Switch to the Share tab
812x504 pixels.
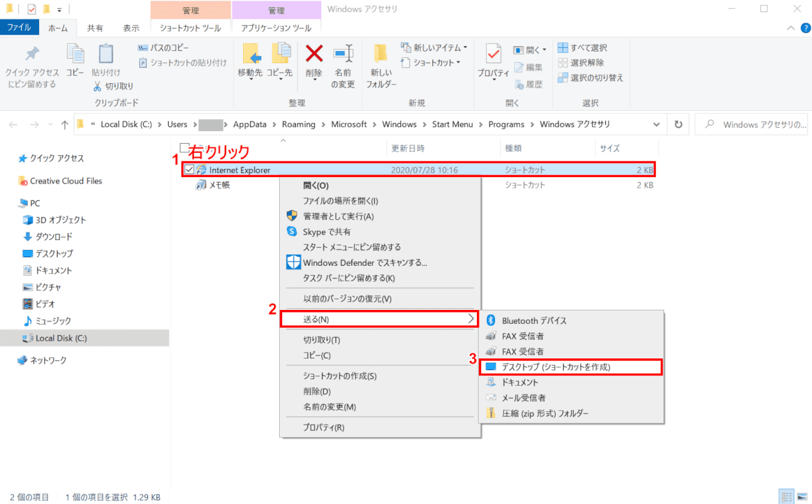click(95, 28)
